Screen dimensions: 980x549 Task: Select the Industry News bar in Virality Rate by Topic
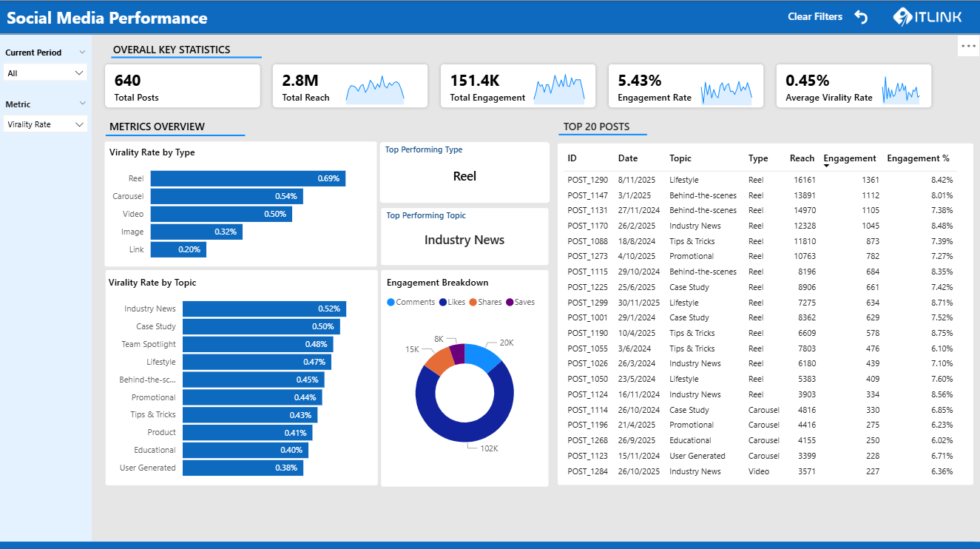(263, 309)
